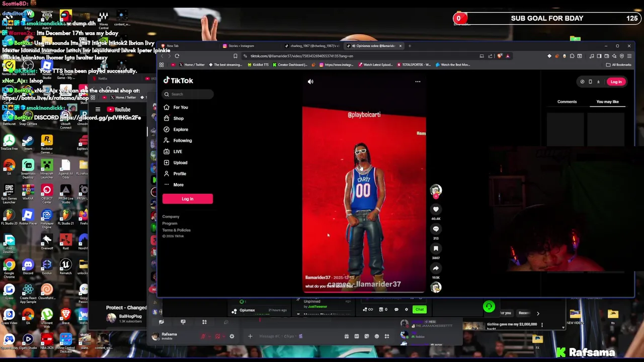The width and height of the screenshot is (644, 362).
Task: Mute the TikTok video sound
Action: click(x=310, y=81)
